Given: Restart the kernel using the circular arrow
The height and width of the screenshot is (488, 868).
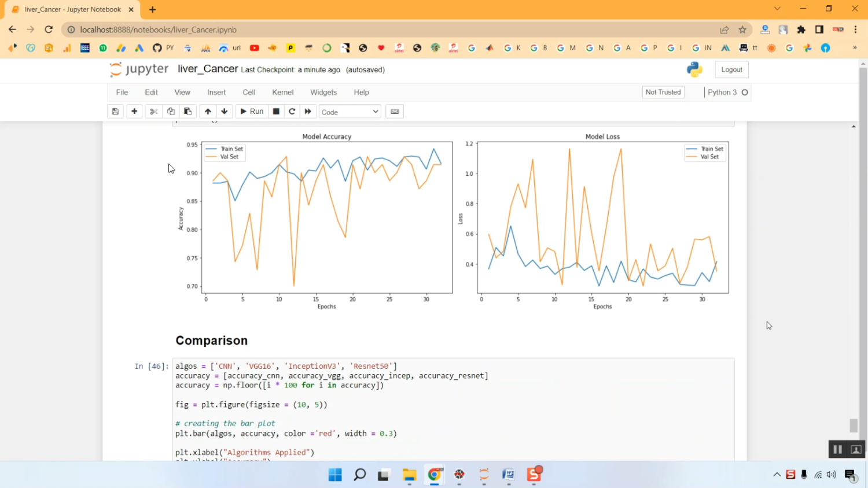Looking at the screenshot, I should (292, 112).
